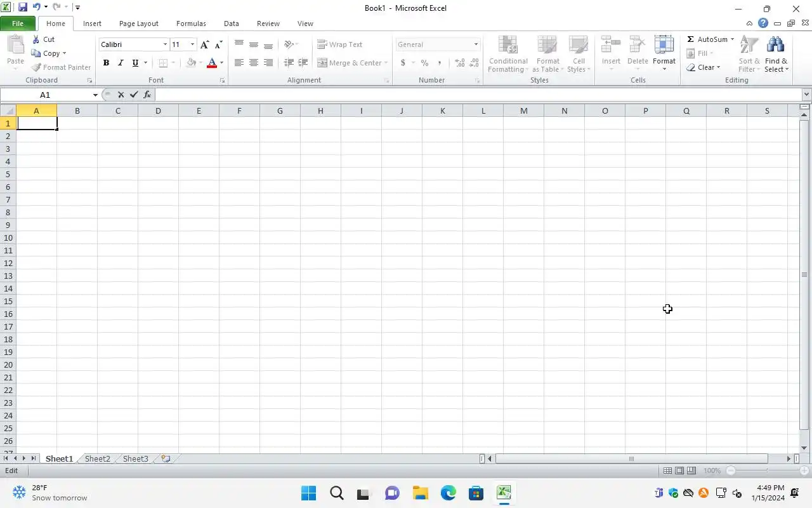The image size is (812, 508).
Task: Switch to Page Layout view in status bar
Action: [x=679, y=471]
